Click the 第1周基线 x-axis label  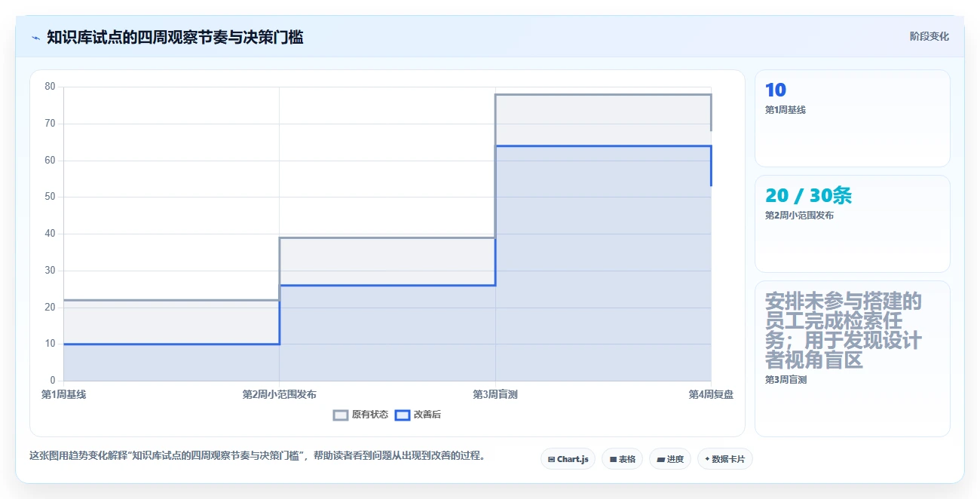pos(63,394)
